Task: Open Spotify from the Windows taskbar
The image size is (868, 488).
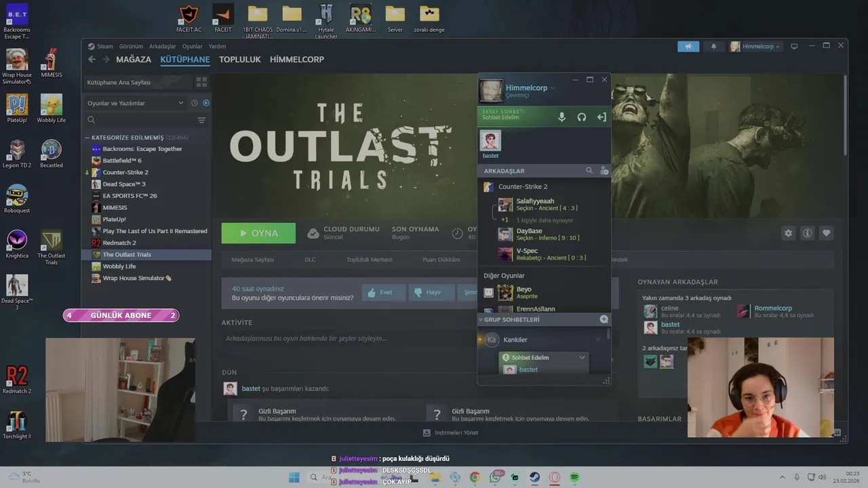Action: [574, 478]
